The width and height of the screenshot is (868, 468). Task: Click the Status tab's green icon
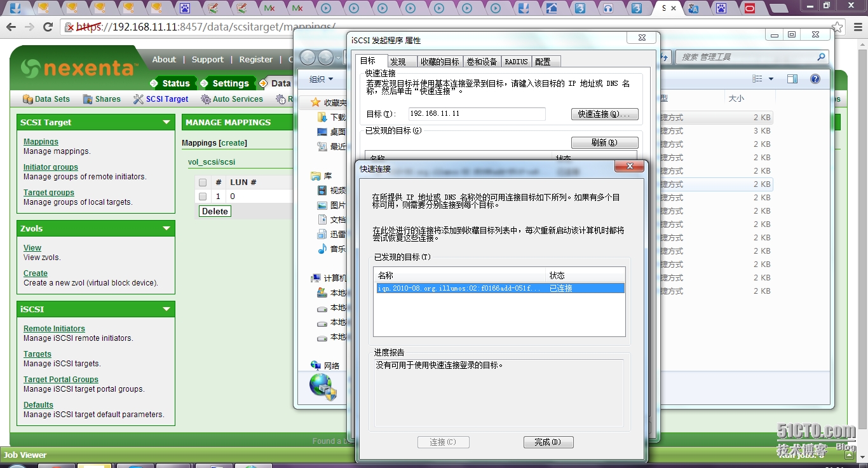154,83
